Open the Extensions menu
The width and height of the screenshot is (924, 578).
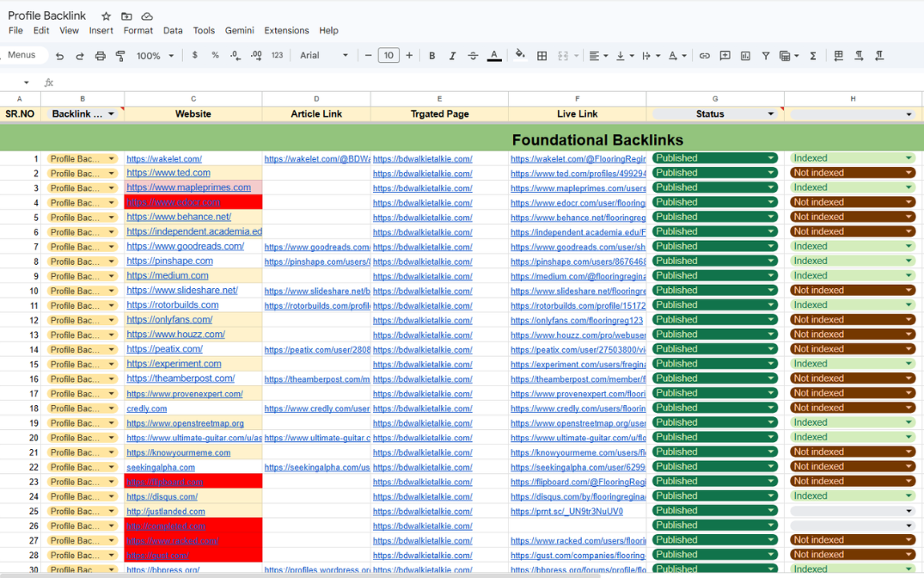[286, 30]
